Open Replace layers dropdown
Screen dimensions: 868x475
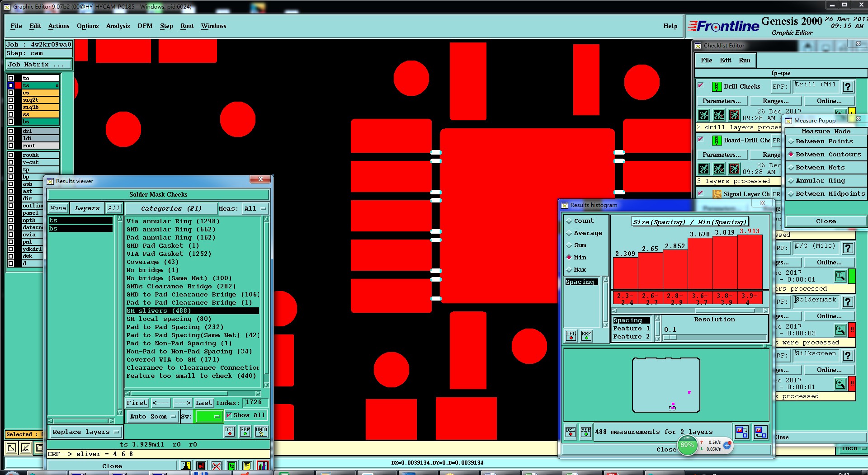[x=85, y=432]
